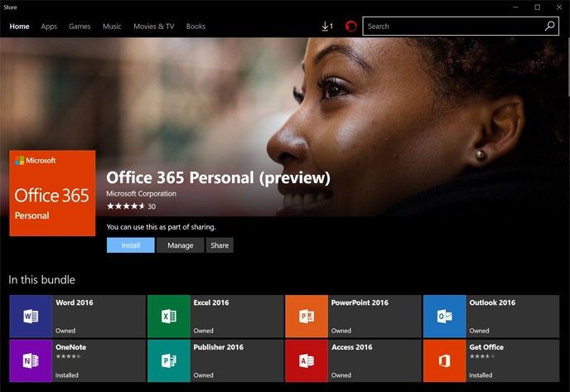Click the Office 365 Personal logo tile

pyautogui.click(x=52, y=193)
